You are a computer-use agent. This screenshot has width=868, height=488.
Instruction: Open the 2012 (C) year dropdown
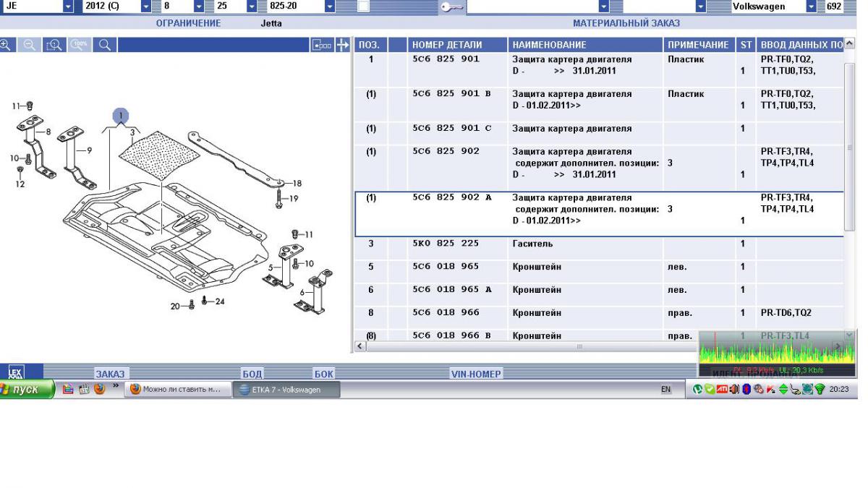click(145, 7)
